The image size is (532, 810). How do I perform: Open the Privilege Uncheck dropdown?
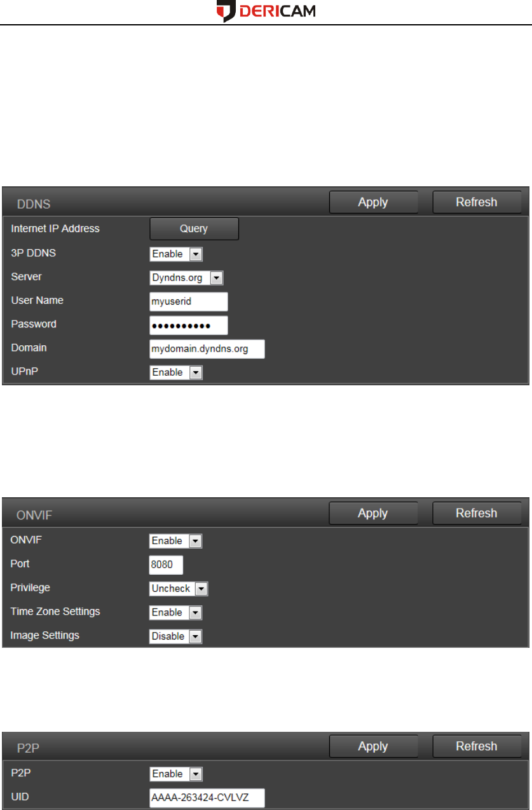click(x=179, y=589)
